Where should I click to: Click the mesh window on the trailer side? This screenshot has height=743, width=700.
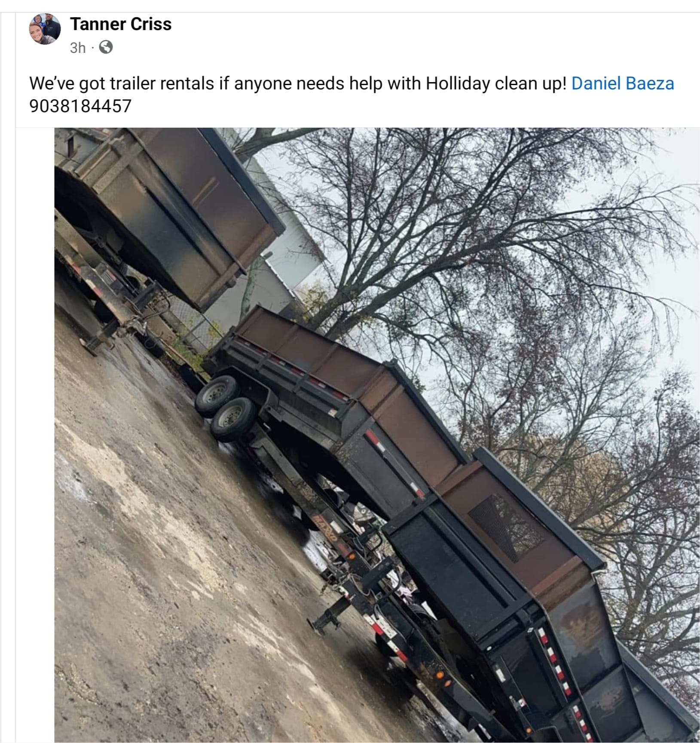point(506,526)
